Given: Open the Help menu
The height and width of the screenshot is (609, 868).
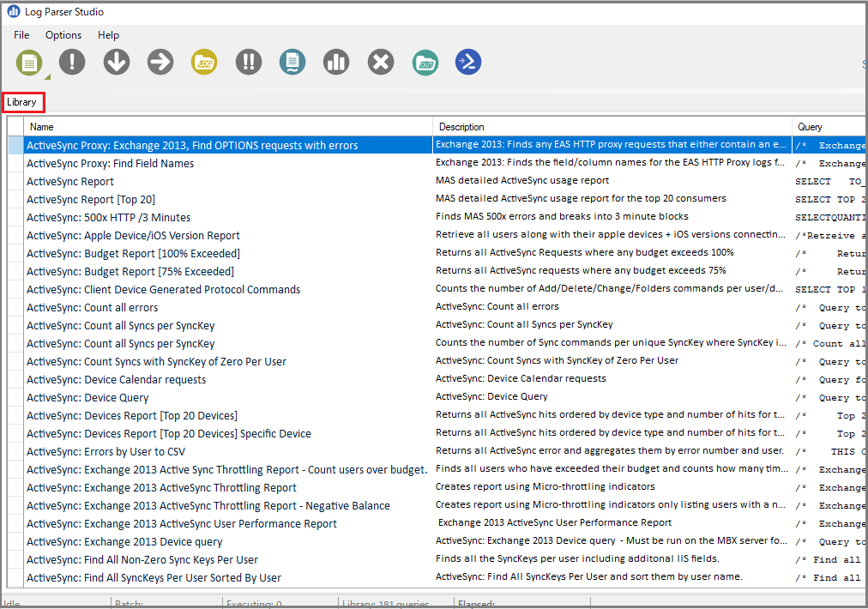Looking at the screenshot, I should coord(108,35).
